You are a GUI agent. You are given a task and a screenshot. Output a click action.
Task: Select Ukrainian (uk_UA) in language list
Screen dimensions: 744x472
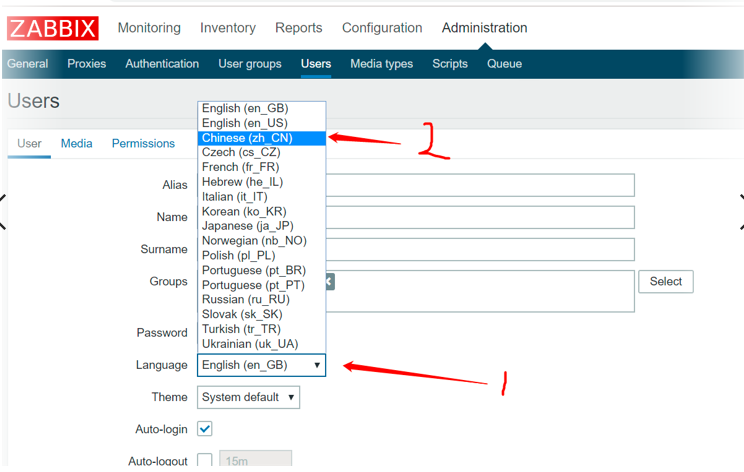[261, 344]
